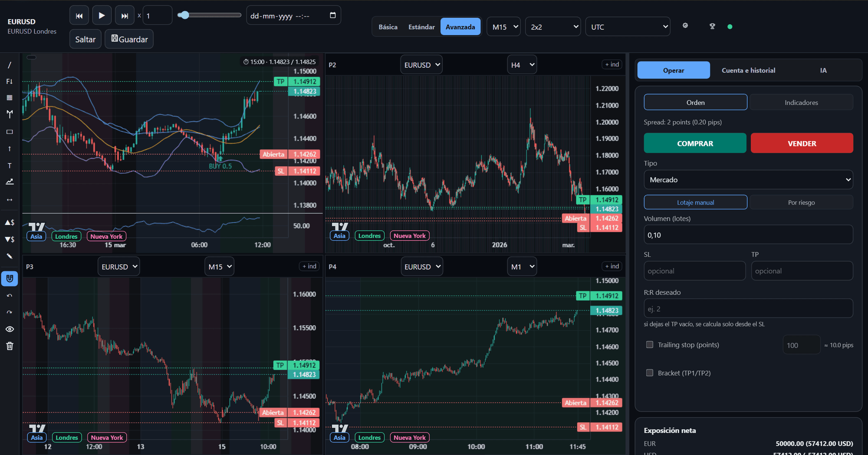Select the Fibonacci retracement tool
Image resolution: width=868 pixels, height=455 pixels.
pyautogui.click(x=10, y=82)
